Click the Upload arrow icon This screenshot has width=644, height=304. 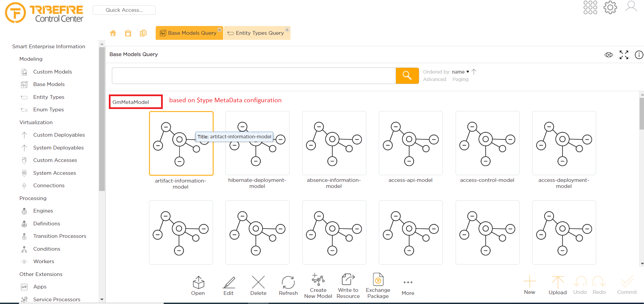557,282
